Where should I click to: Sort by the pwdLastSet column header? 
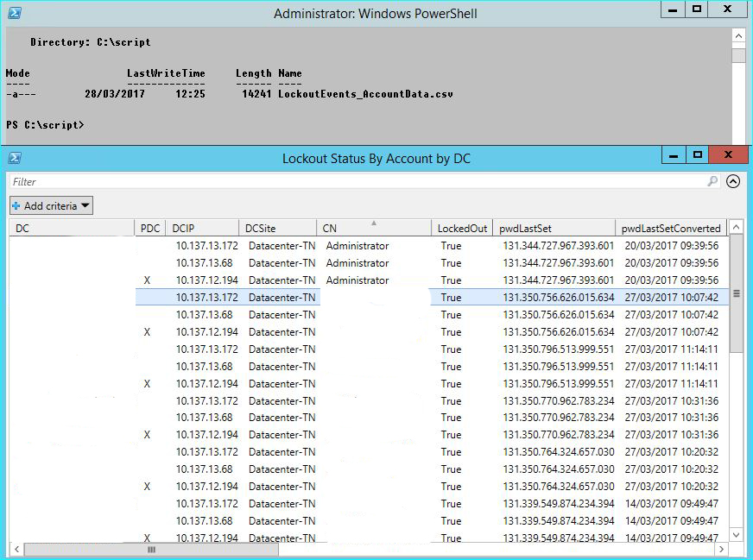pyautogui.click(x=554, y=228)
